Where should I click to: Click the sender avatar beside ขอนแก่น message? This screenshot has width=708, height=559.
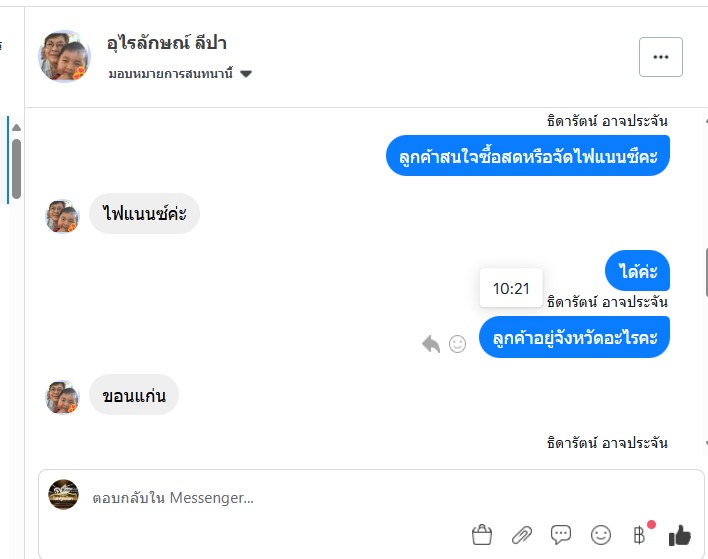tap(62, 397)
